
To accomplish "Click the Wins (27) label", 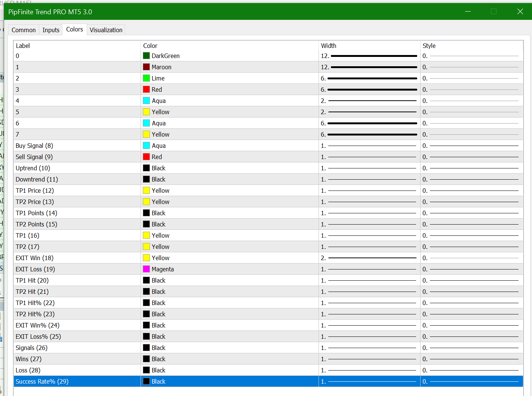I will 28,359.
